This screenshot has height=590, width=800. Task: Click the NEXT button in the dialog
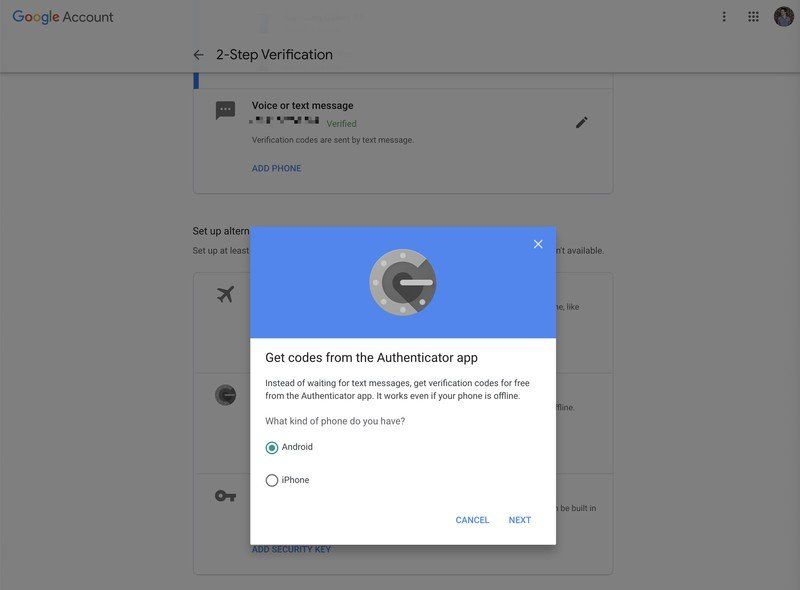tap(519, 519)
